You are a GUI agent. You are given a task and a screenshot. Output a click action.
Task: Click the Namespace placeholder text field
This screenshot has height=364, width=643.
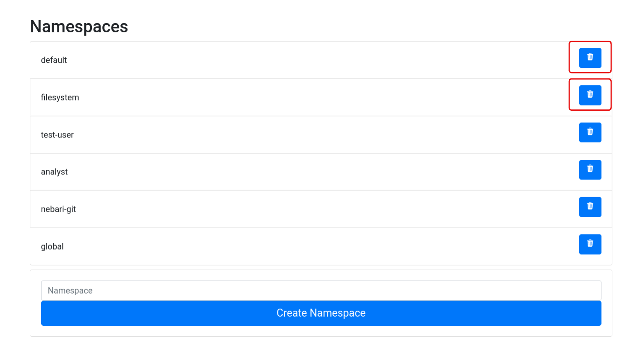point(321,290)
